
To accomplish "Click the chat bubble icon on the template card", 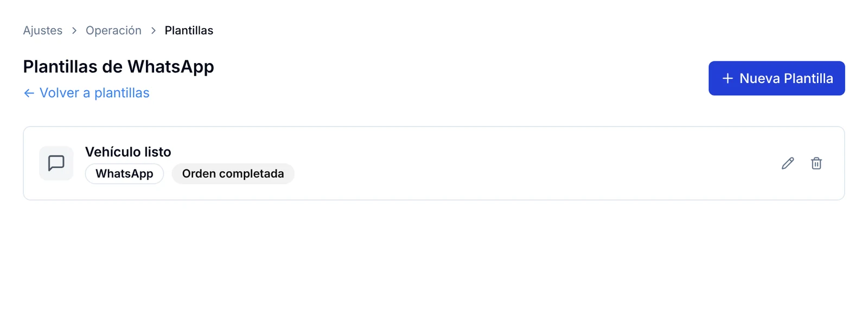I will (56, 163).
